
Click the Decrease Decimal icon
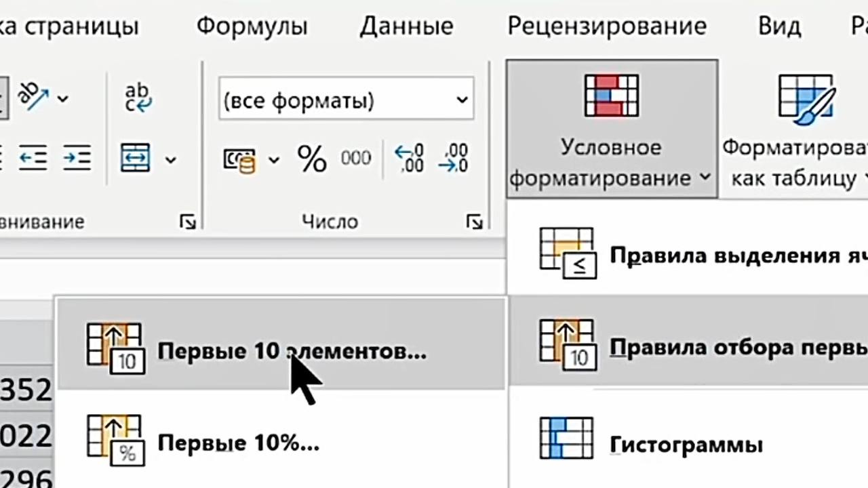click(453, 159)
